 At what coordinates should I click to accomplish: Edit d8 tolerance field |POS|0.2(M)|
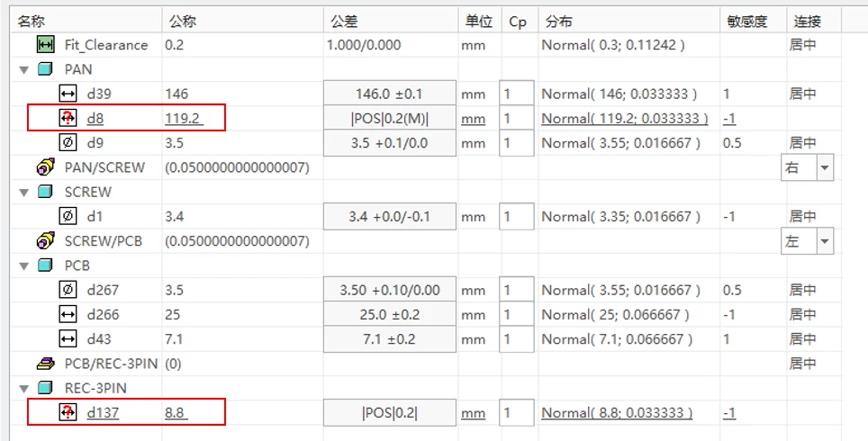(x=390, y=119)
